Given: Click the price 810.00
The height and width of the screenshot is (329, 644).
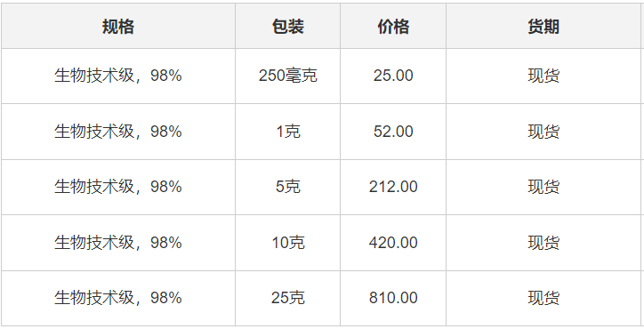Looking at the screenshot, I should 393,298.
